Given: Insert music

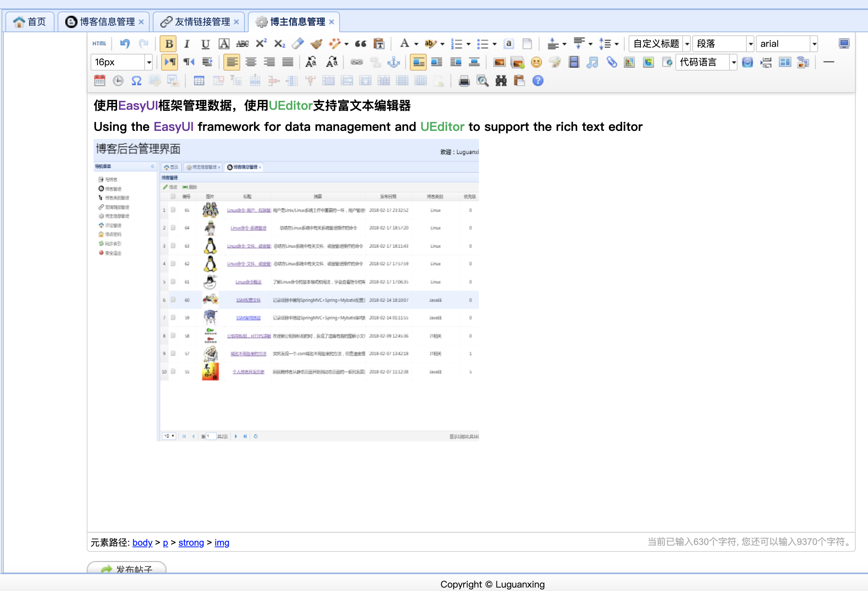Looking at the screenshot, I should [x=592, y=62].
